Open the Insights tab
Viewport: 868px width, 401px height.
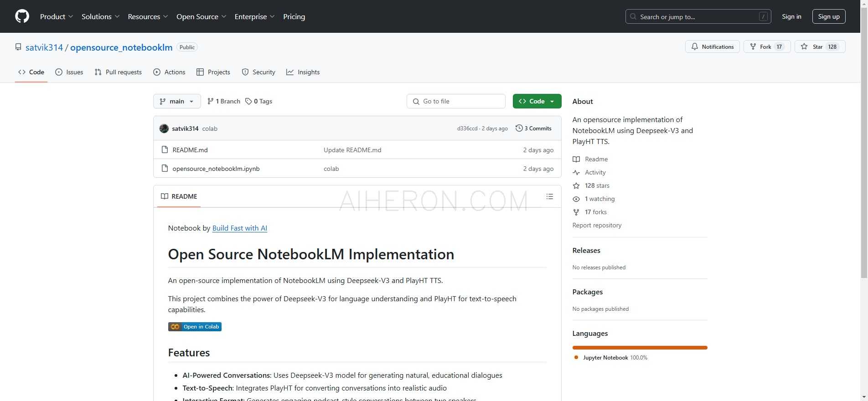[303, 72]
